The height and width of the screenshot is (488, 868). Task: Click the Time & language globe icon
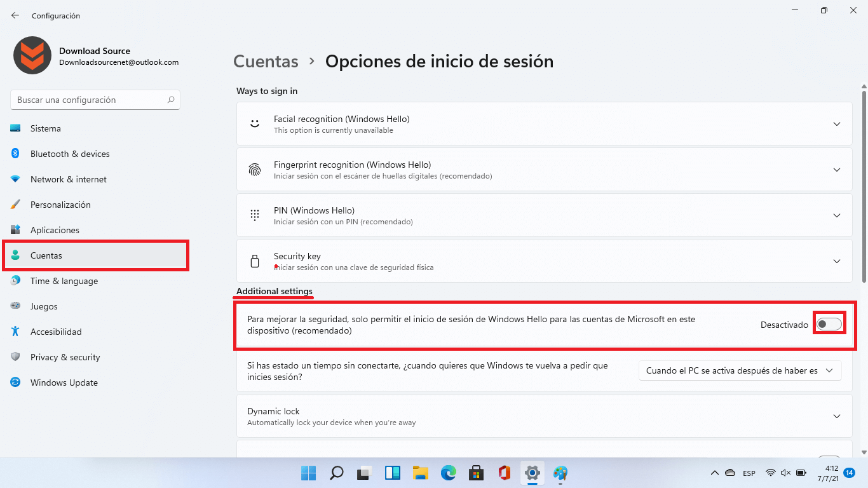(15, 281)
